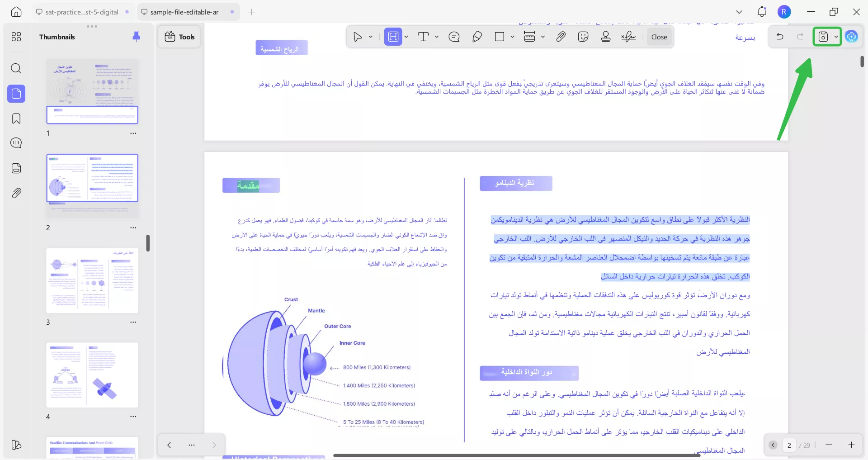
Task: Select the Rectangle shape tool
Action: [x=500, y=37]
